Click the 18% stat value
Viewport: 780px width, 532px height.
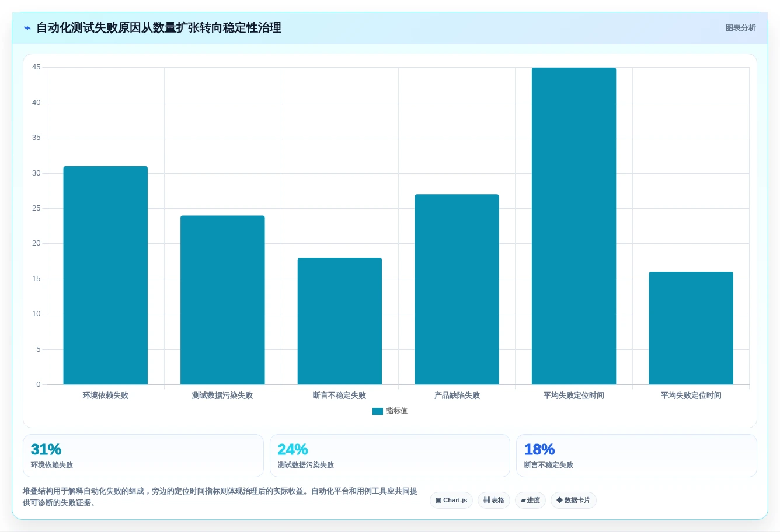pos(539,450)
